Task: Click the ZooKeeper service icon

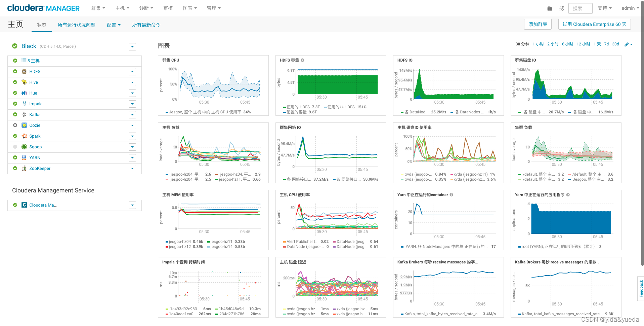Action: click(24, 168)
